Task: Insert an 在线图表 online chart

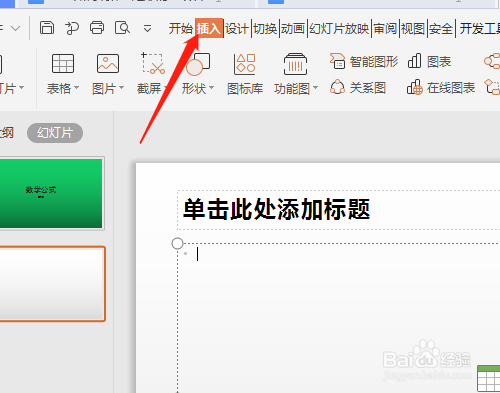Action: point(441,88)
